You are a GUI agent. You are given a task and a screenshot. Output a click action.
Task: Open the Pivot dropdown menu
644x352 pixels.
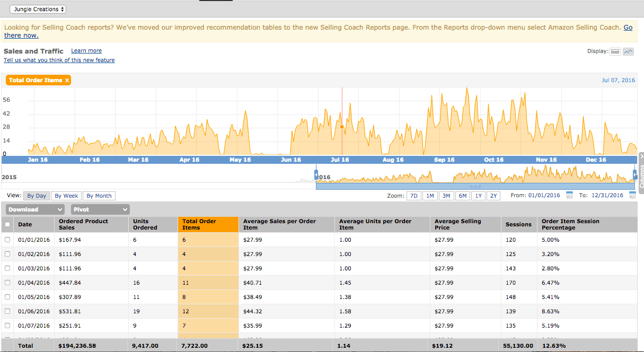click(x=100, y=209)
